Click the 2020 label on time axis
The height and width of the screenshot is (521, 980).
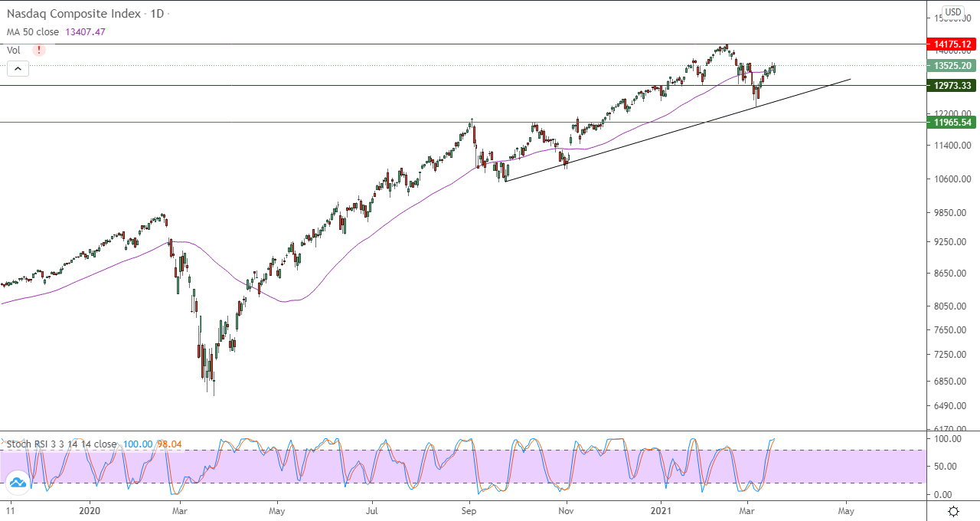pos(90,510)
